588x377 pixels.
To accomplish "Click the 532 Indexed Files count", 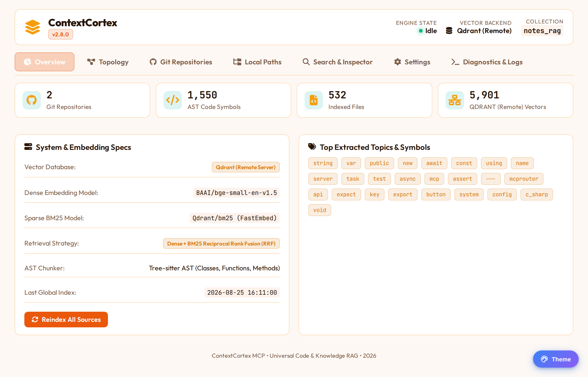I will point(337,95).
